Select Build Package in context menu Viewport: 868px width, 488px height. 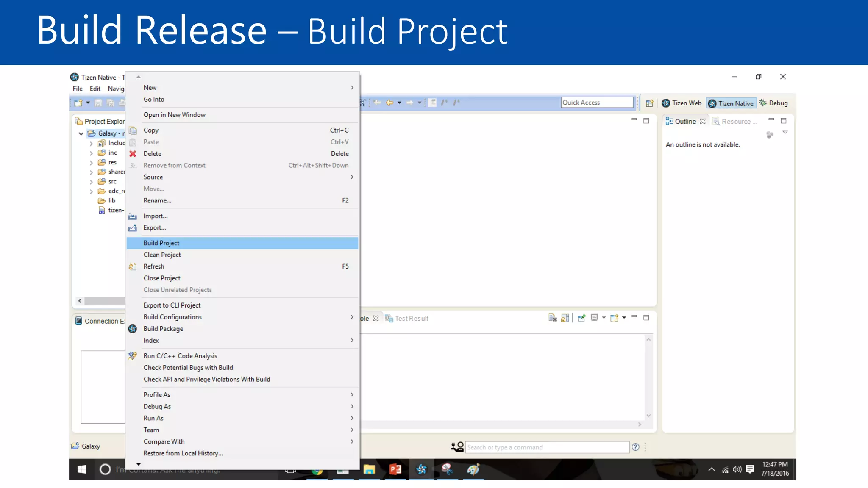[x=242, y=329]
